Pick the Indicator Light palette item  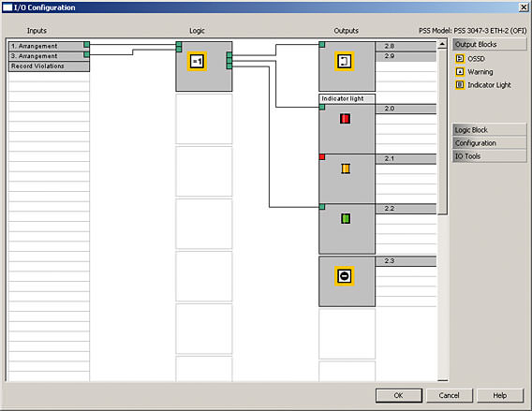point(483,85)
